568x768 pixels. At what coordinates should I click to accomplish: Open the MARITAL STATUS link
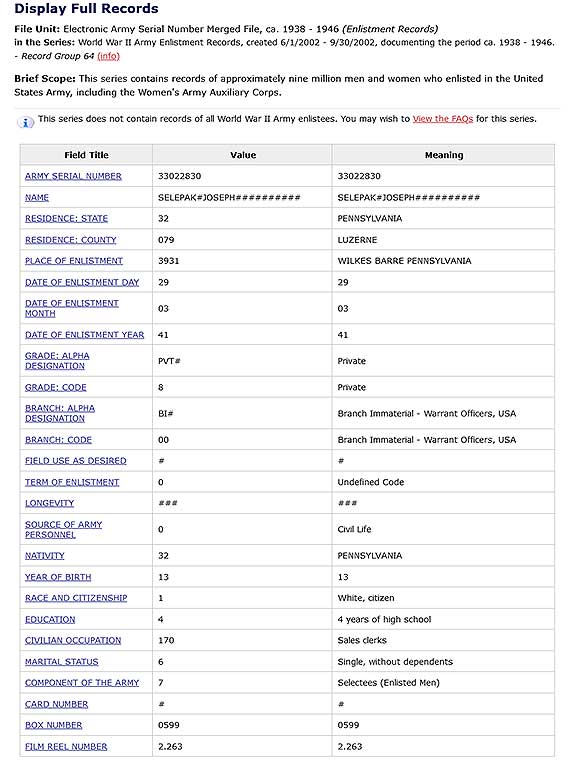tap(61, 662)
